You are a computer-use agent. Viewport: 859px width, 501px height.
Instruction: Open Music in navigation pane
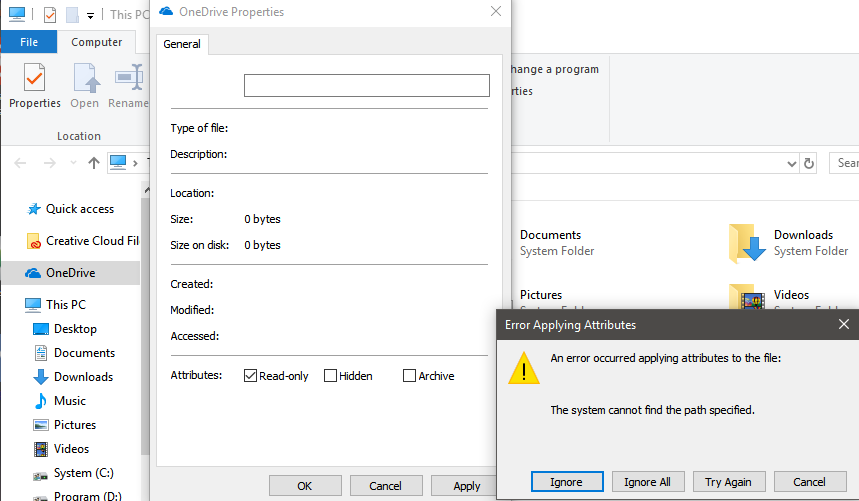click(x=59, y=401)
